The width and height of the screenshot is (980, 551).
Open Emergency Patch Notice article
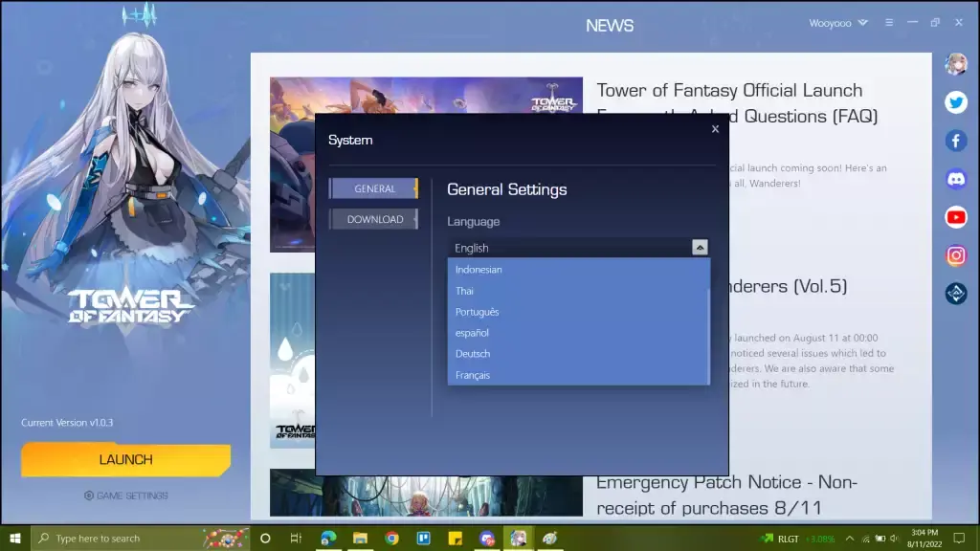tap(726, 495)
